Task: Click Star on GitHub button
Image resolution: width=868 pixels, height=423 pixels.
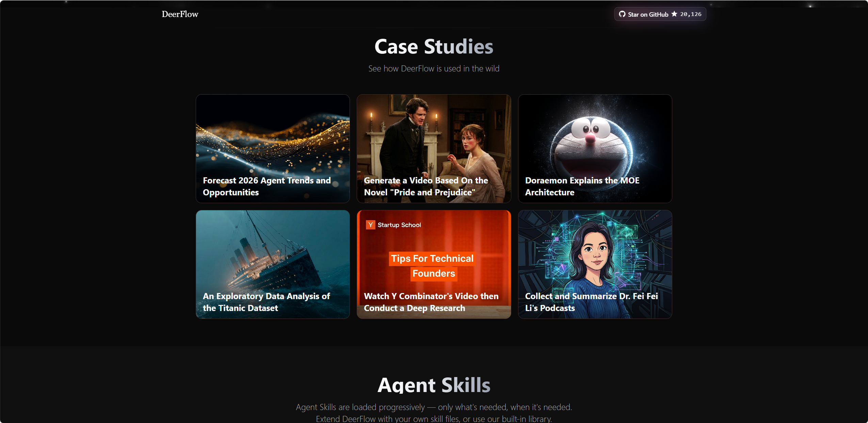Action: point(660,14)
